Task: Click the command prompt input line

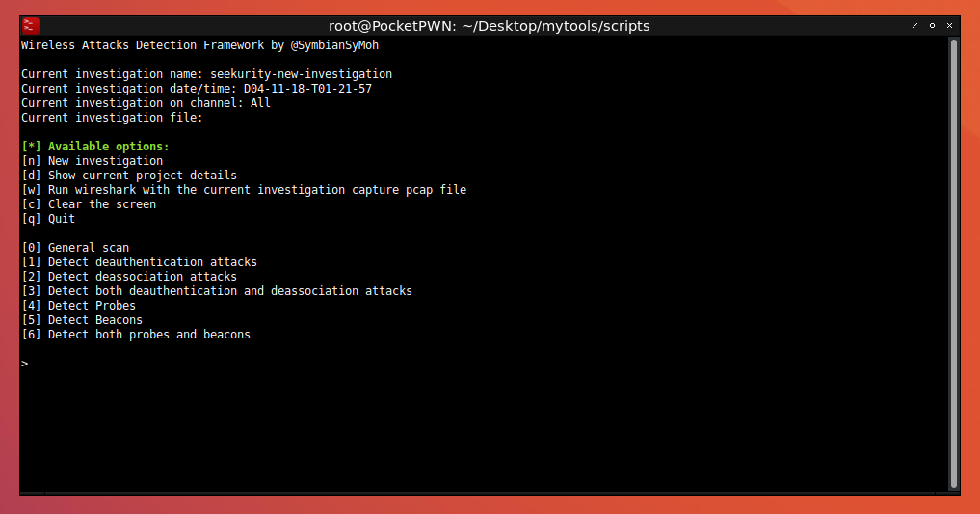Action: click(x=485, y=364)
